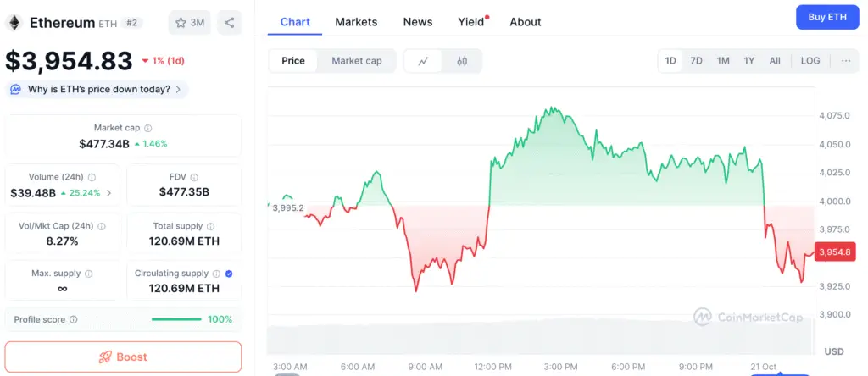The height and width of the screenshot is (376, 868).
Task: Select the 7D time range
Action: click(696, 61)
